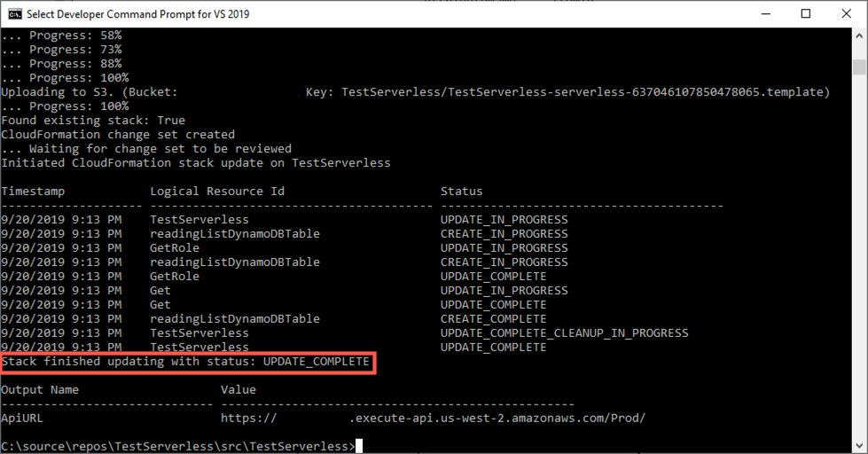The image size is (868, 454).
Task: Click the 'Waiting for change set to be reviewed' line
Action: point(146,149)
